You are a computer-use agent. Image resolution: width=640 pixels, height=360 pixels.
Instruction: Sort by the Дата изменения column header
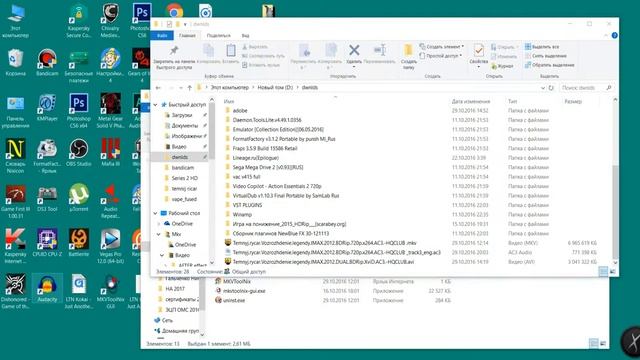click(471, 101)
